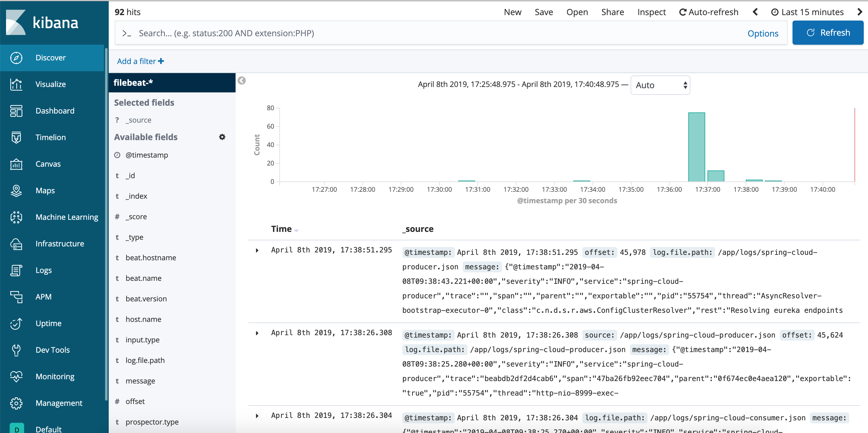Viewport: 868px width, 433px height.
Task: Click Inspect in the top menu
Action: click(x=651, y=12)
